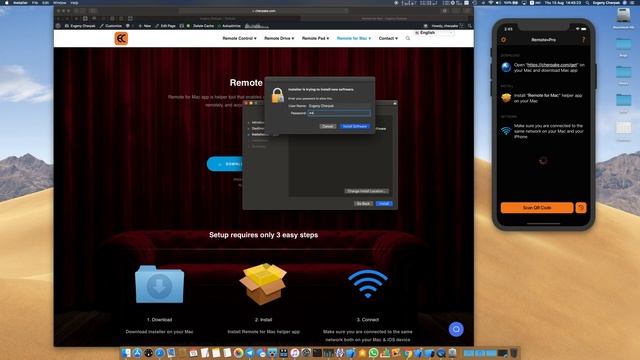This screenshot has height=360, width=640.
Task: Click the '1. Download' step label
Action: coord(159,320)
